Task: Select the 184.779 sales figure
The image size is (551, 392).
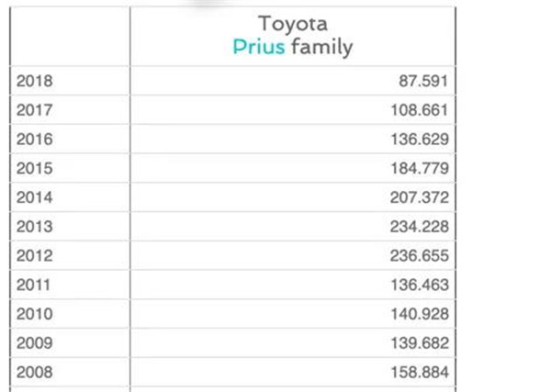Action: 420,169
